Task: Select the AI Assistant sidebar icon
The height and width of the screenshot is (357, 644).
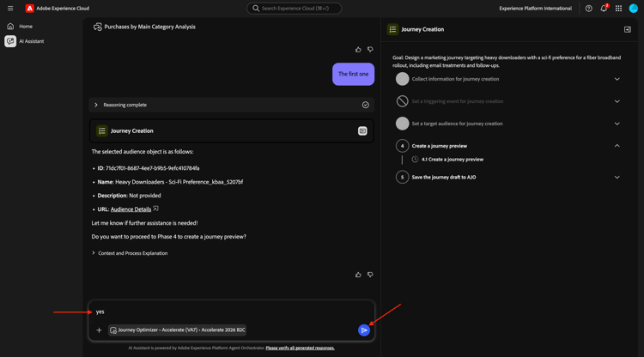Action: tap(10, 41)
